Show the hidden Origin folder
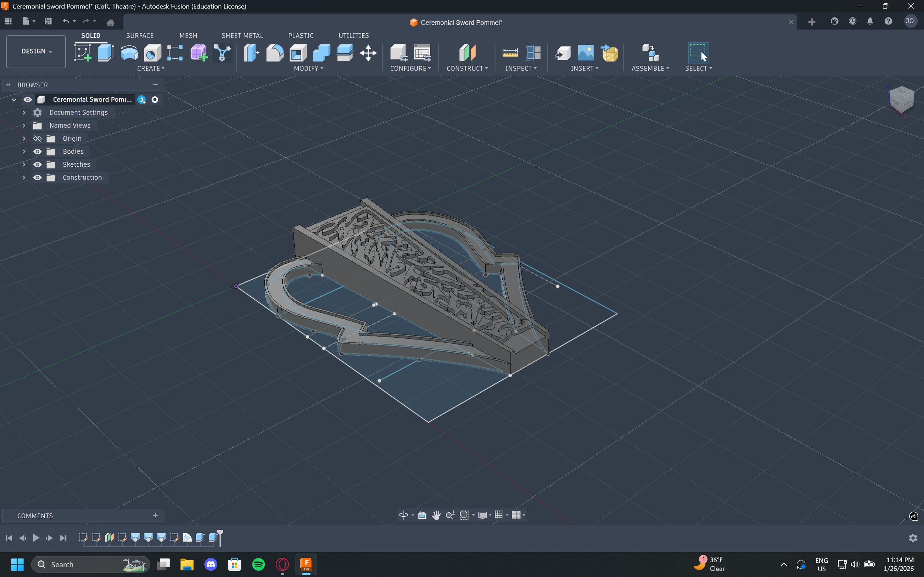The image size is (924, 577). click(37, 139)
